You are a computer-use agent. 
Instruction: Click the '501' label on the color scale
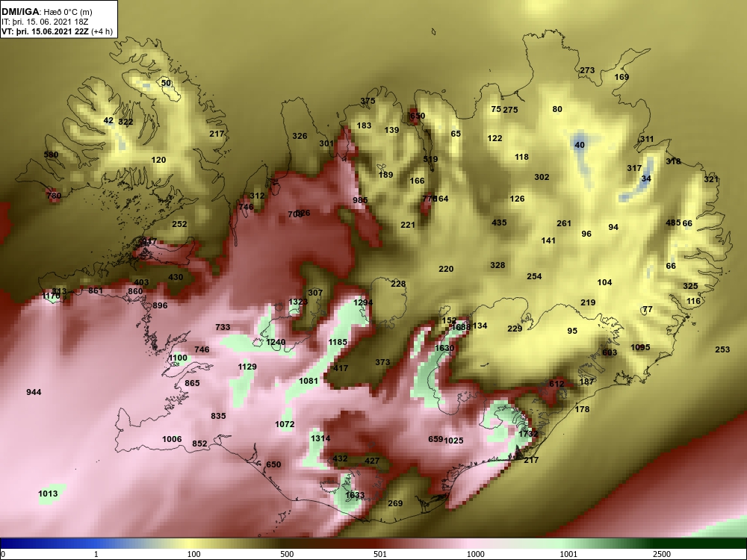[x=379, y=554]
